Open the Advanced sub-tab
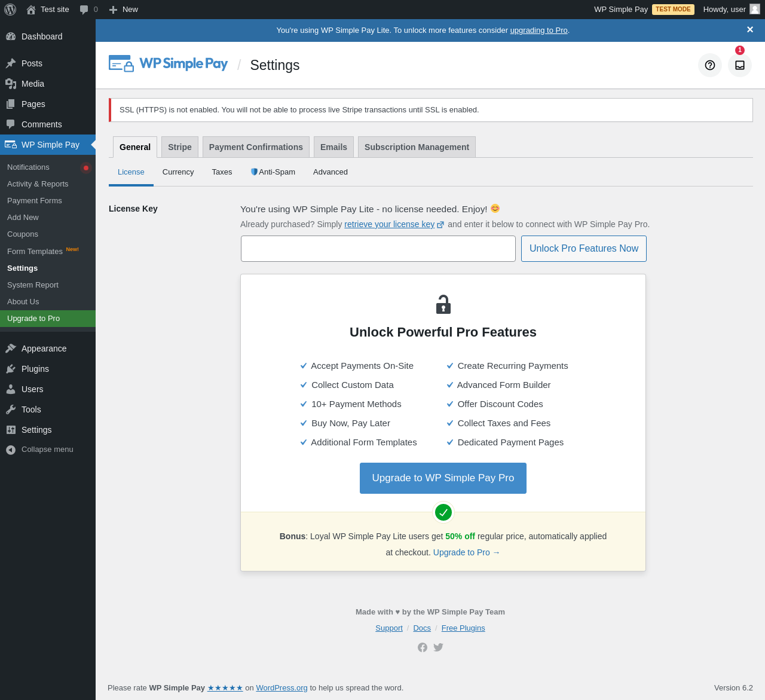The image size is (765, 700). pos(331,172)
